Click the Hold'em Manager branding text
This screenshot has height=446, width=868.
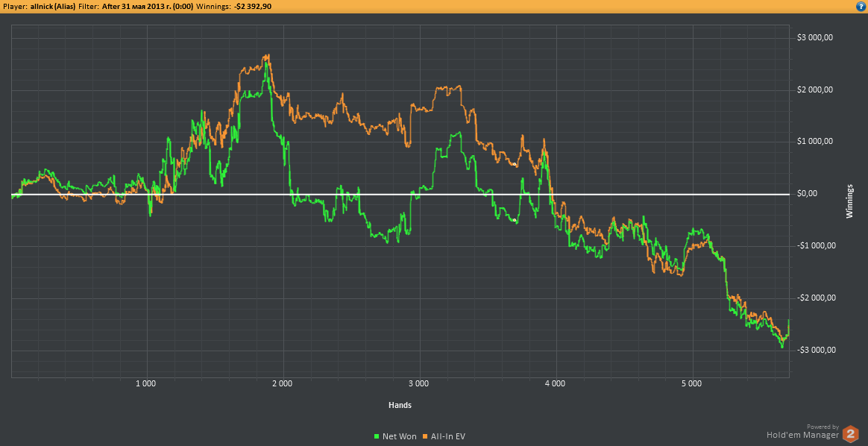click(802, 435)
